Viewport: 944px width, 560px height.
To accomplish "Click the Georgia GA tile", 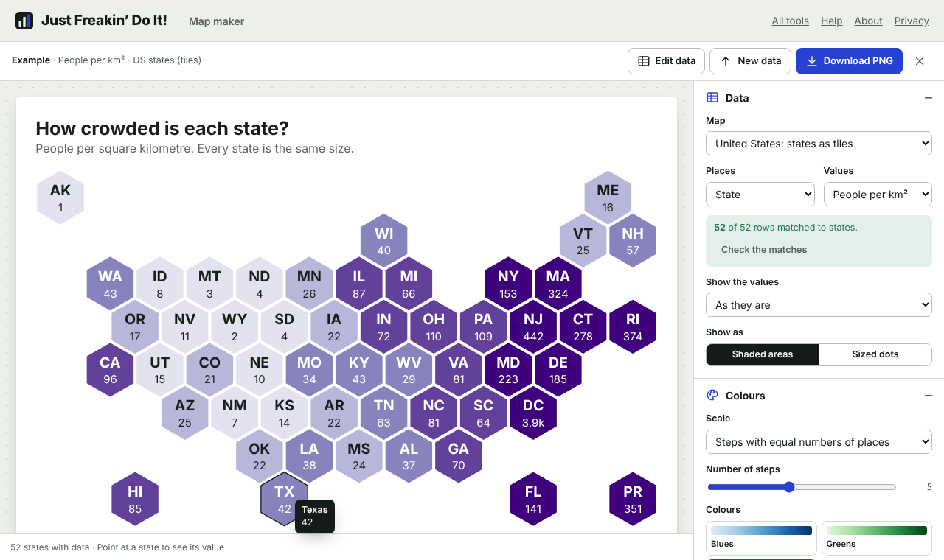I will tap(459, 456).
